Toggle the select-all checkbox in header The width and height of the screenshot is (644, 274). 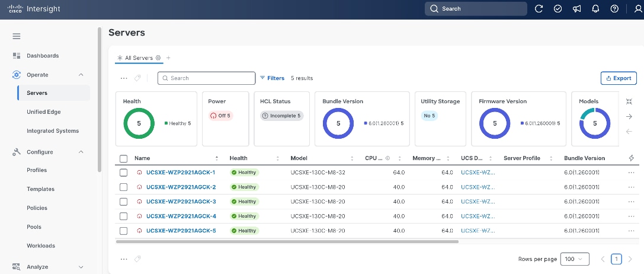(x=124, y=158)
